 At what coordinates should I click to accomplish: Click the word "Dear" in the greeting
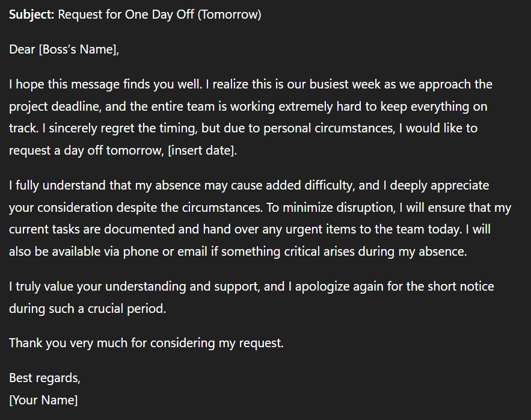(x=22, y=49)
